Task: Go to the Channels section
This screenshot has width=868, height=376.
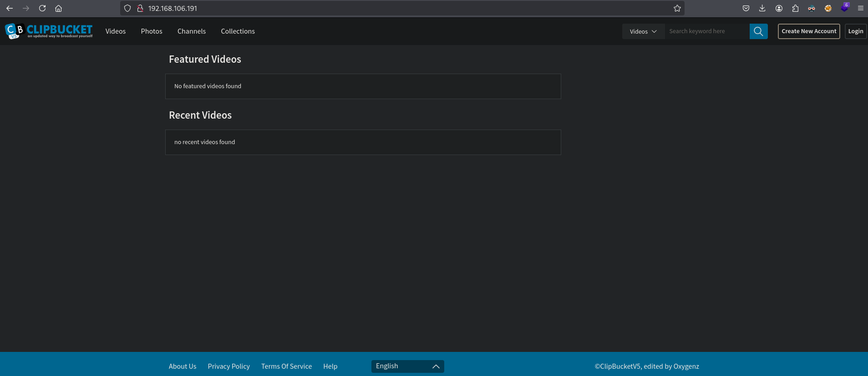Action: coord(192,31)
